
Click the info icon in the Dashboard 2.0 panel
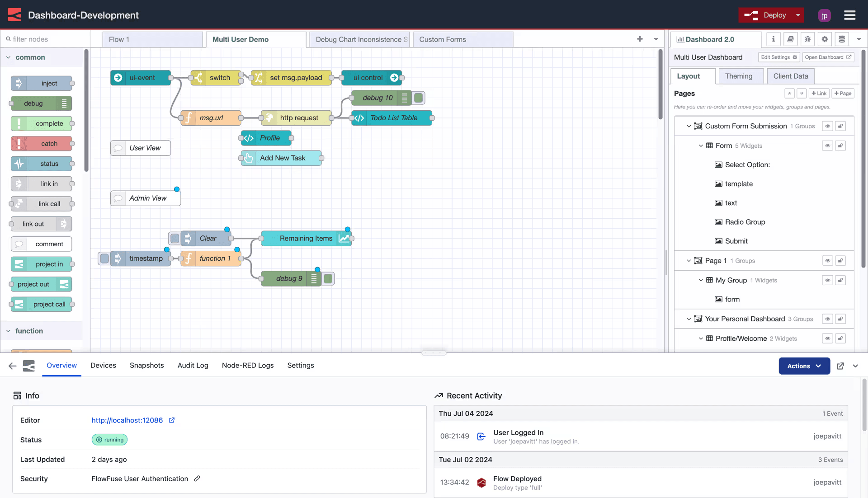click(x=773, y=39)
